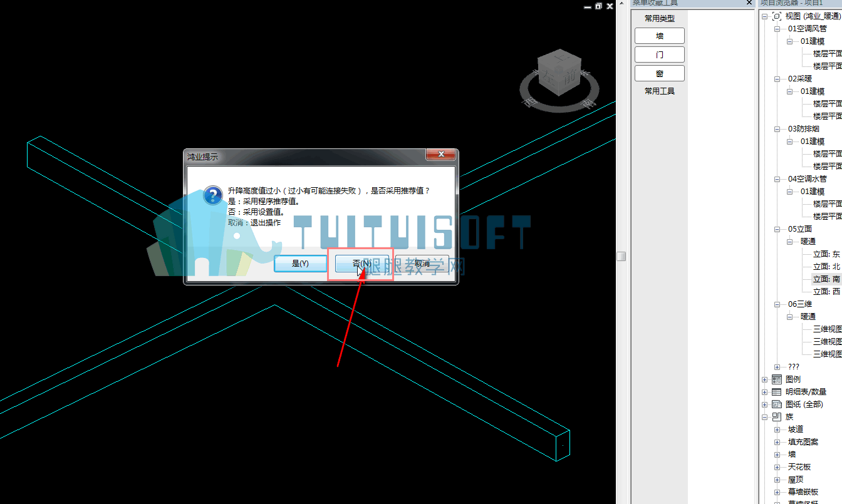Click the 图纸 (全部) sheets icon
842x504 pixels.
(777, 404)
